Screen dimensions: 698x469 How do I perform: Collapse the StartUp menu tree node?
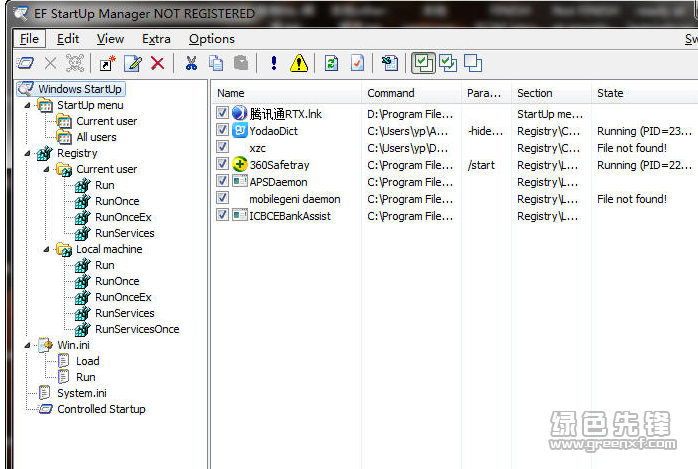(28, 105)
